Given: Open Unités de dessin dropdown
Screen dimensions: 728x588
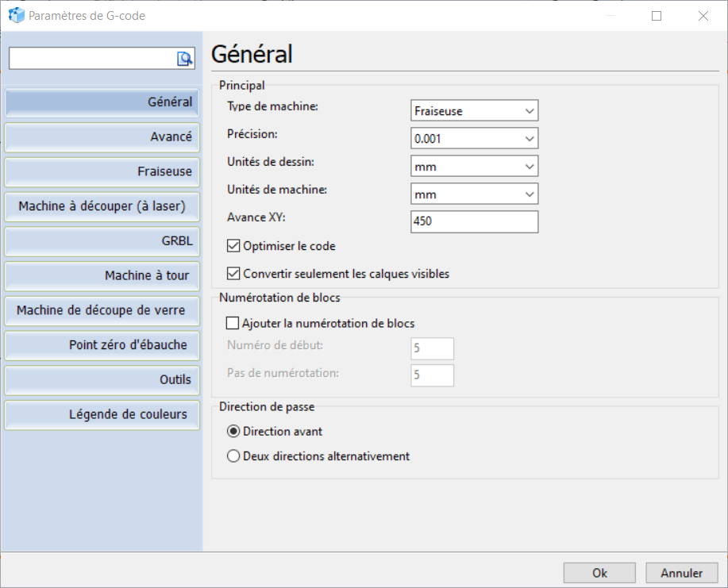Looking at the screenshot, I should point(475,167).
